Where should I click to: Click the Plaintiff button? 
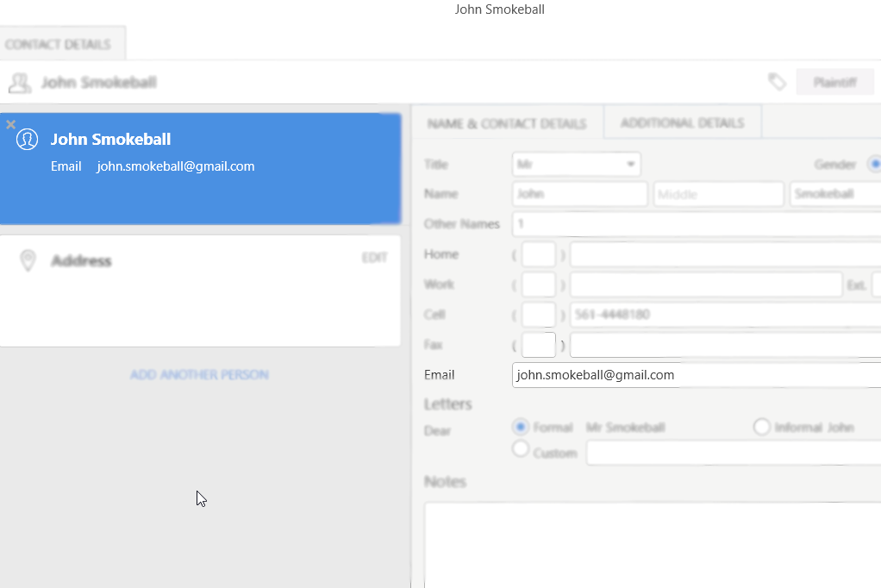pyautogui.click(x=834, y=81)
